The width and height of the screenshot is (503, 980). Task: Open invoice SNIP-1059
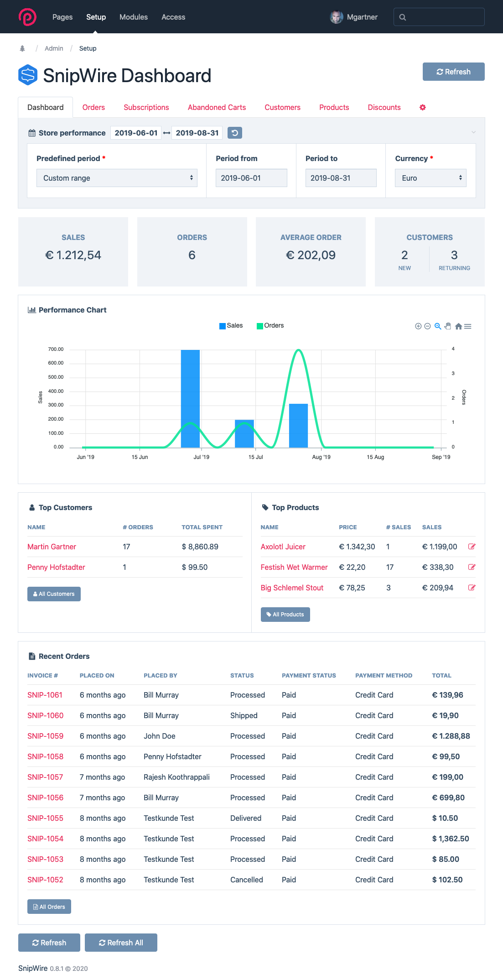[x=45, y=736]
